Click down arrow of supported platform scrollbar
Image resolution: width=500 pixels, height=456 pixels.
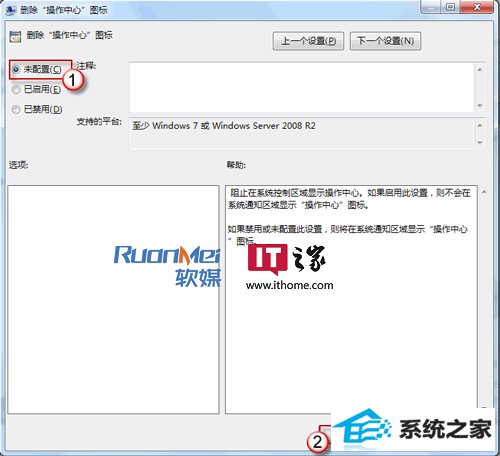[x=480, y=143]
